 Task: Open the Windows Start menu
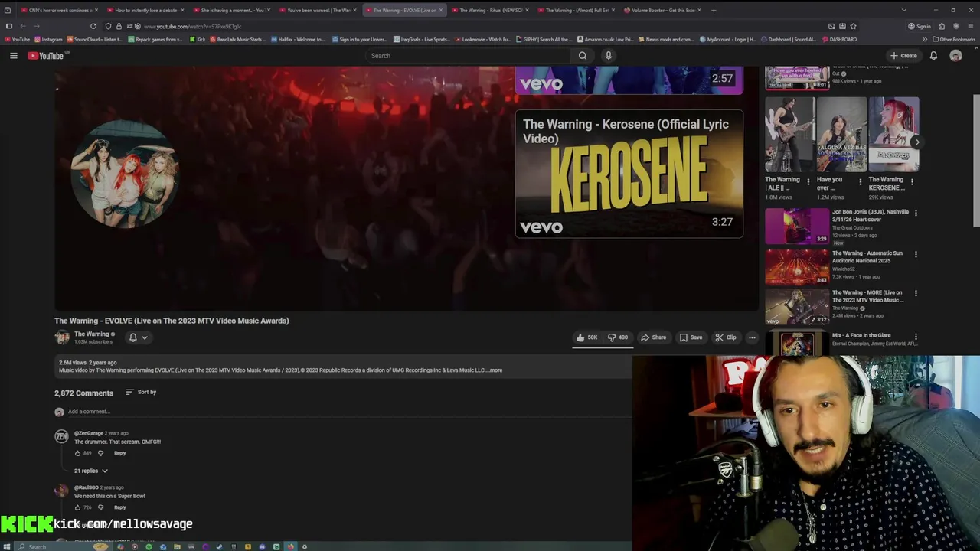[x=8, y=546]
